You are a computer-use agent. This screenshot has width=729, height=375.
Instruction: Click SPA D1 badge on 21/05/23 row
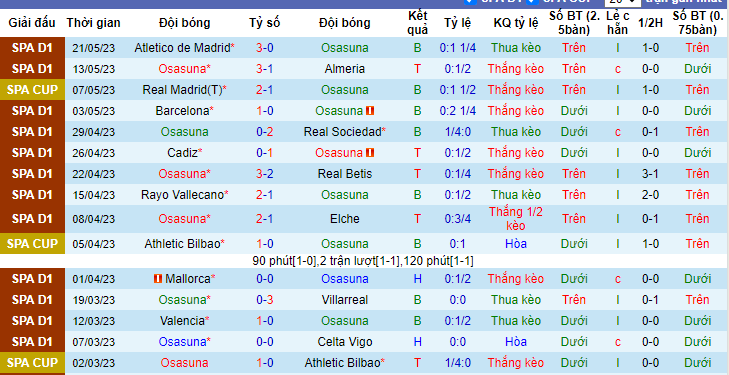[32, 48]
